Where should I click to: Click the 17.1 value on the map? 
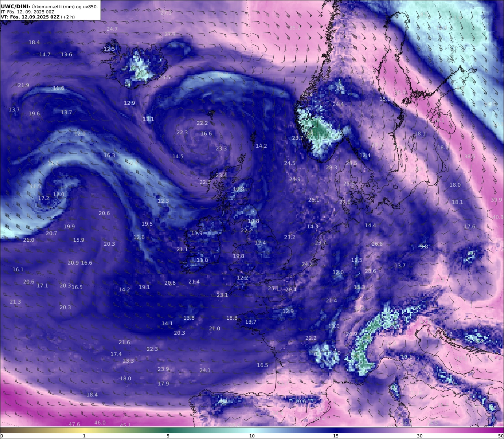coord(43,286)
